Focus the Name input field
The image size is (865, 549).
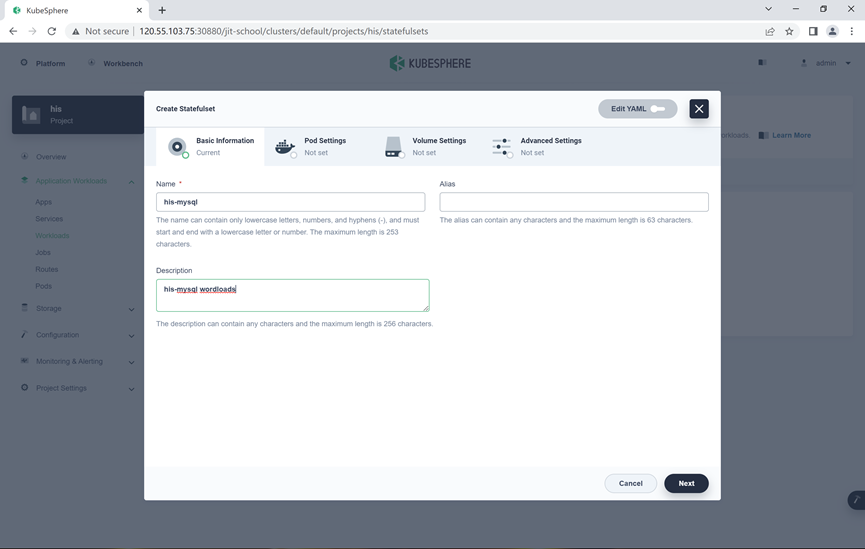(x=291, y=202)
